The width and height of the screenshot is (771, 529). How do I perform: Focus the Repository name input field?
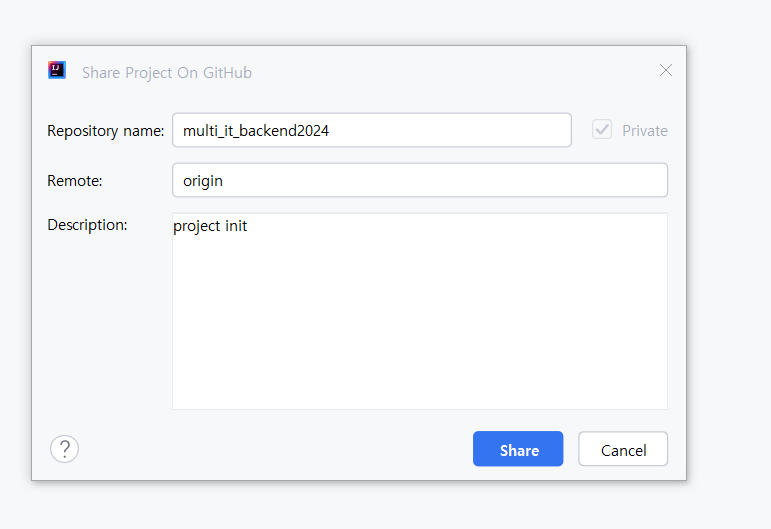[372, 130]
